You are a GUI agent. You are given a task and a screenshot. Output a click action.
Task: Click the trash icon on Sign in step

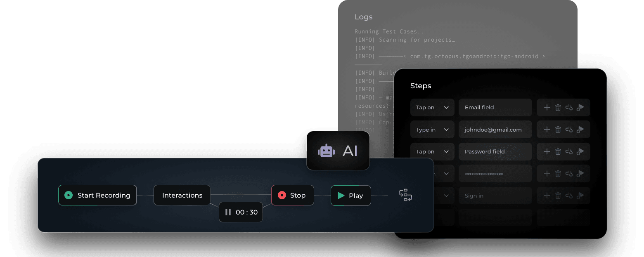coord(558,195)
